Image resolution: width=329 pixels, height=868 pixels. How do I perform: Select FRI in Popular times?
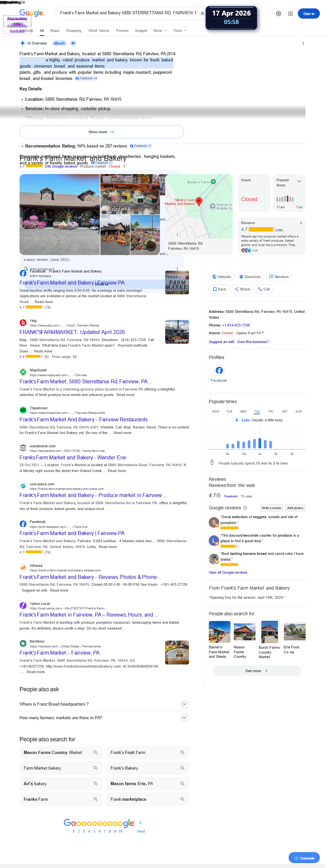(271, 412)
